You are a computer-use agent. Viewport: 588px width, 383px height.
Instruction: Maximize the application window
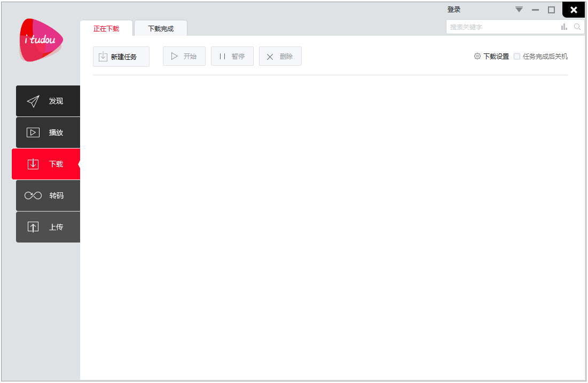(x=551, y=10)
